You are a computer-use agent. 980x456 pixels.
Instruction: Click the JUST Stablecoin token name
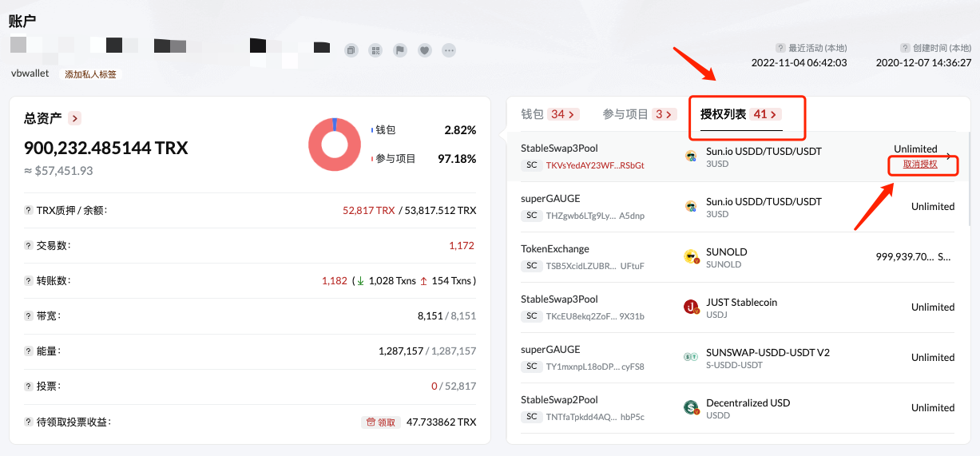[742, 302]
